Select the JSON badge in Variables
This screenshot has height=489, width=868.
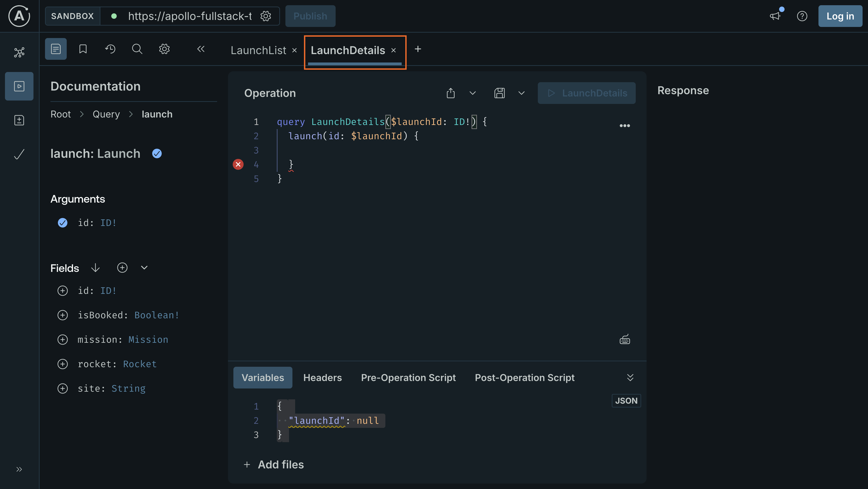click(x=626, y=401)
